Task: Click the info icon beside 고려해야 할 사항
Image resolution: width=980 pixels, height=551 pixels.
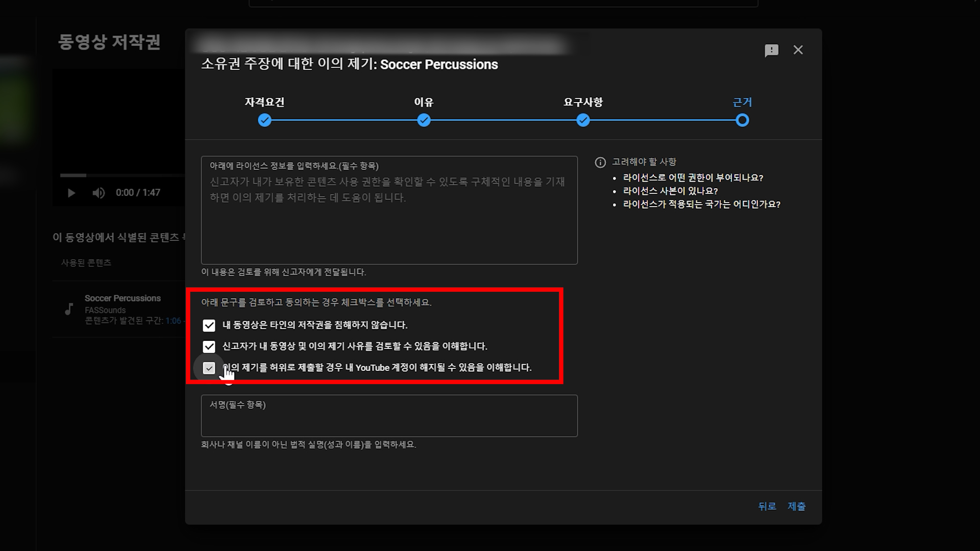Action: coord(600,162)
